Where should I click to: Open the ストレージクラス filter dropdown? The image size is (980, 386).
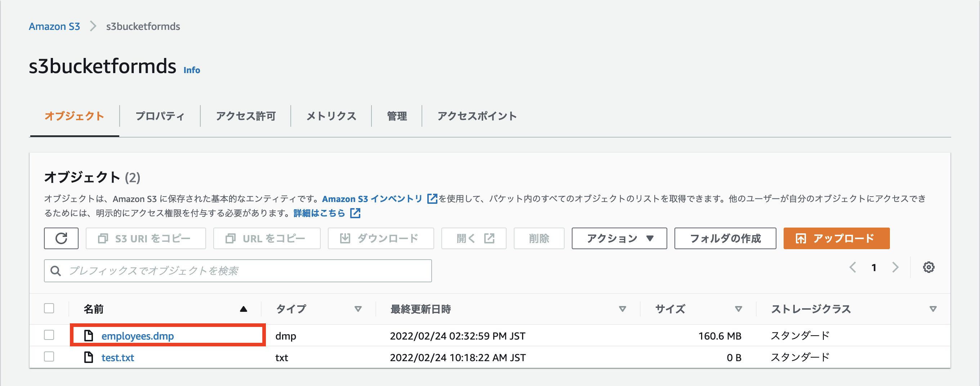click(x=932, y=309)
